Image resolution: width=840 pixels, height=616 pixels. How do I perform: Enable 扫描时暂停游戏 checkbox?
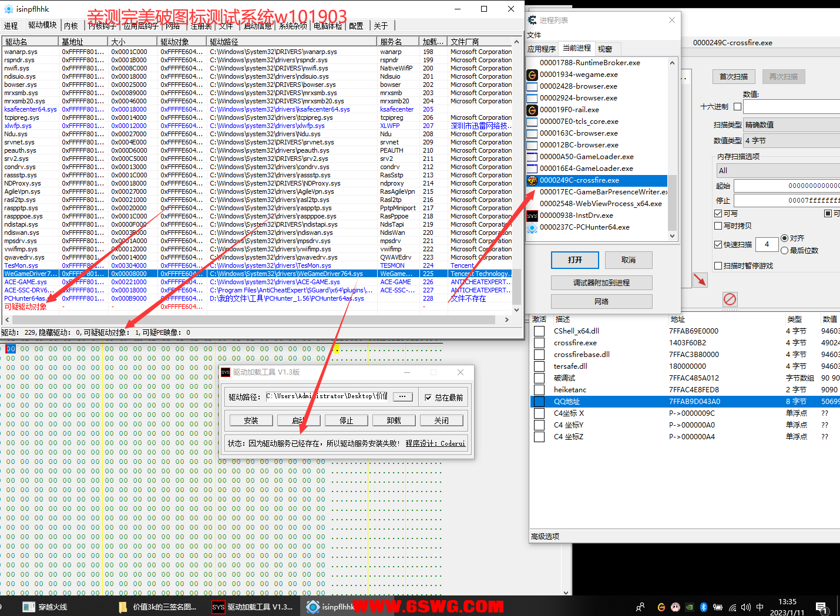point(718,266)
